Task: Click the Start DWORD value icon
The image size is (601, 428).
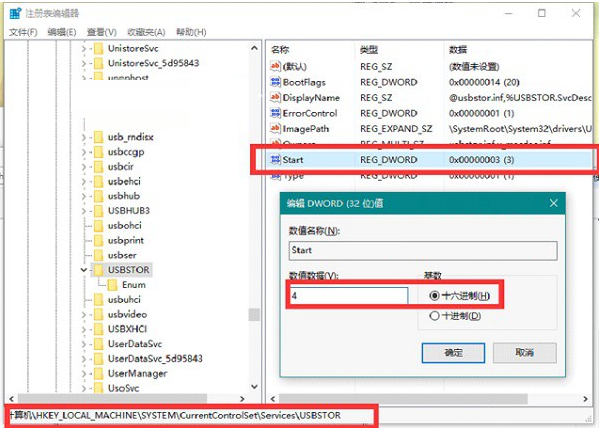Action: 275,160
